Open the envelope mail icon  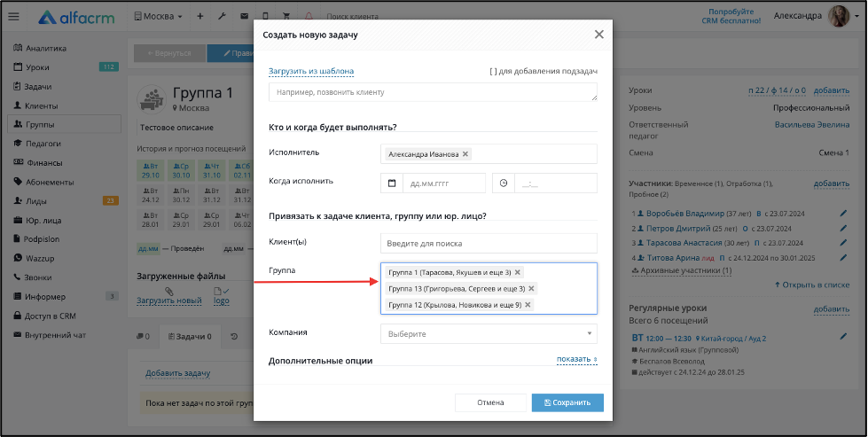244,17
